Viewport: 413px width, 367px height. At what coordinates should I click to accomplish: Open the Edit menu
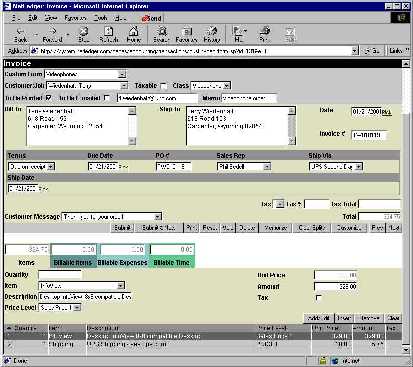pyautogui.click(x=33, y=18)
